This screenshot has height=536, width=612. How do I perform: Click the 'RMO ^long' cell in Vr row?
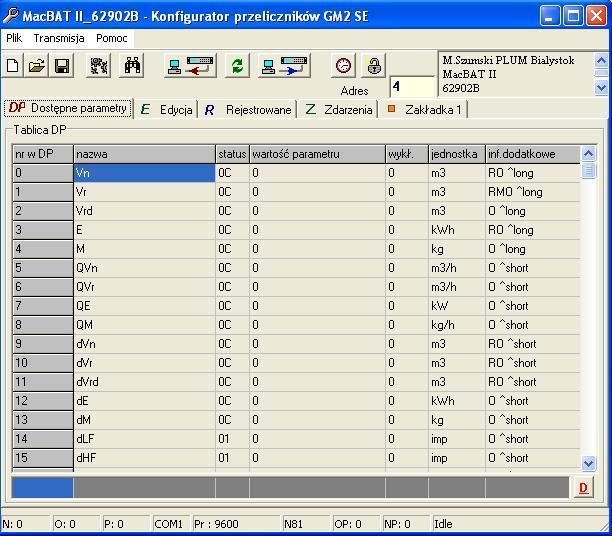[533, 192]
